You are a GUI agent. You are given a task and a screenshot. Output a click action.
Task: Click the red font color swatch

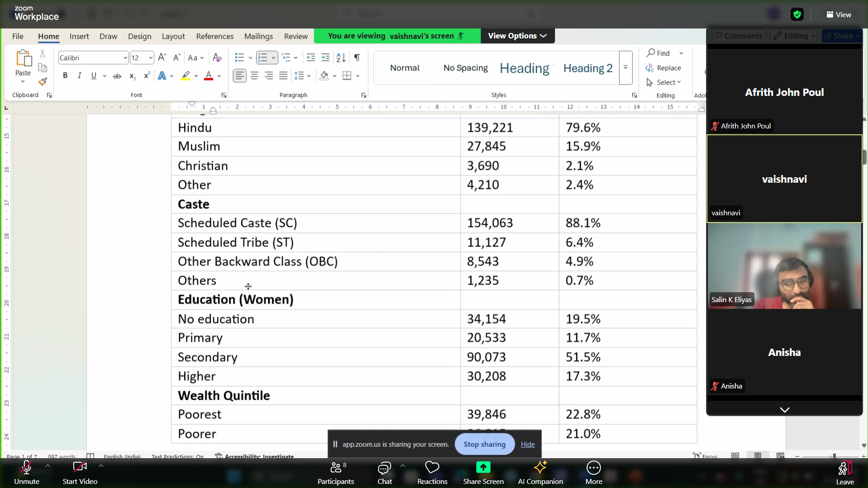coord(209,76)
